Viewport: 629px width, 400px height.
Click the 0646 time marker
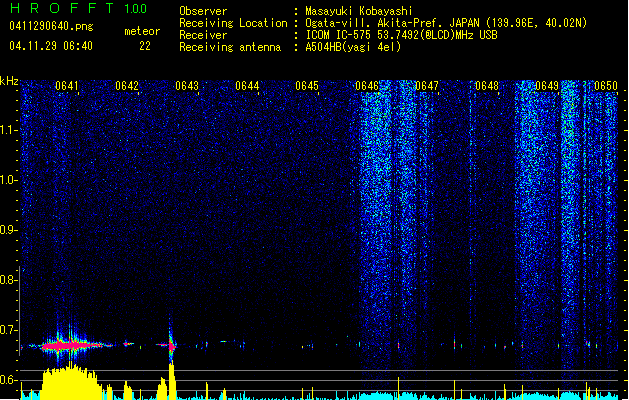click(x=367, y=86)
